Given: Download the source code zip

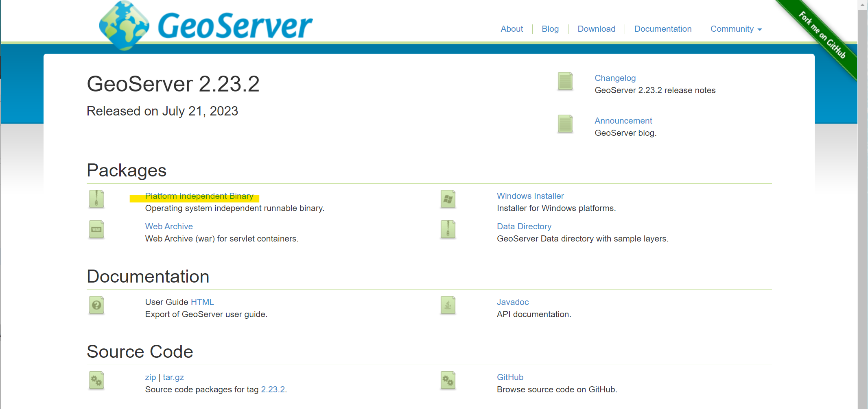Looking at the screenshot, I should click(151, 377).
